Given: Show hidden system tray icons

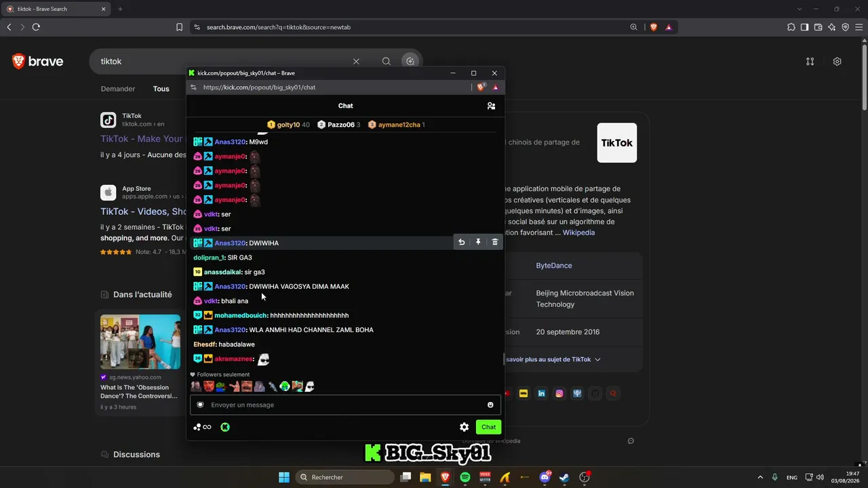Looking at the screenshot, I should [759, 477].
